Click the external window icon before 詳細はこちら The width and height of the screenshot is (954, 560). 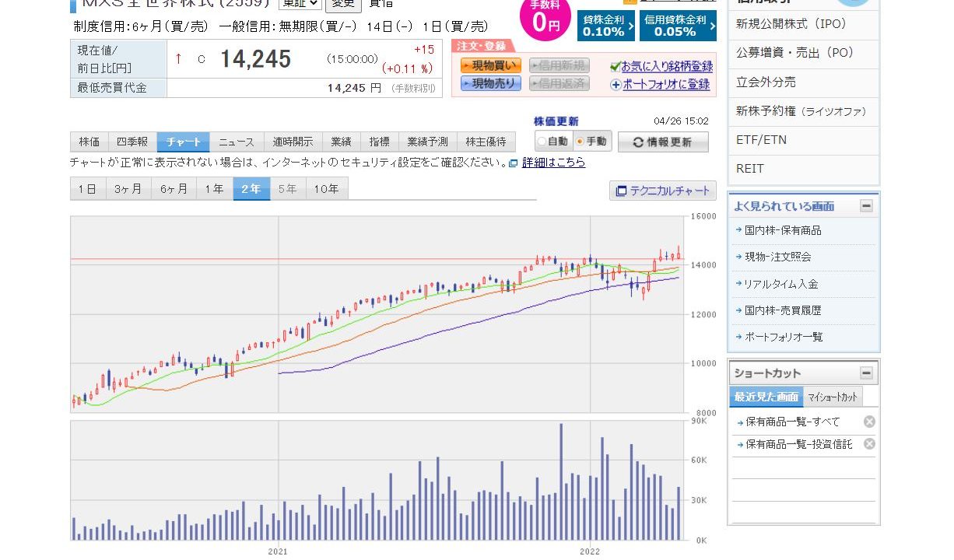pos(514,163)
